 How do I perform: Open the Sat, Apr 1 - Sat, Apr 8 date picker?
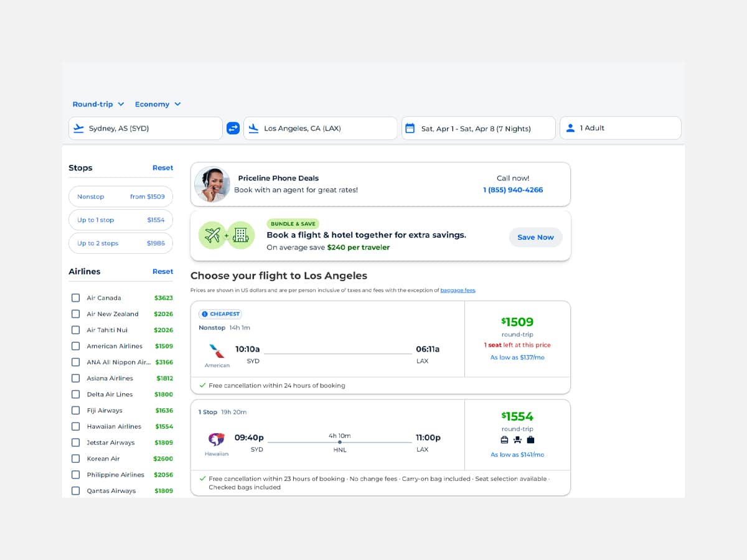click(x=479, y=128)
